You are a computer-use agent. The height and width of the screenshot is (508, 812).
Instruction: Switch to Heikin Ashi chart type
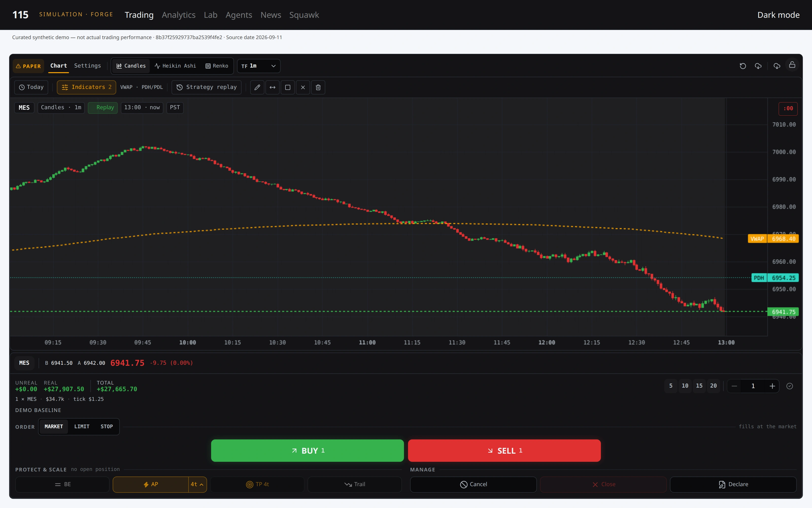[x=175, y=66]
